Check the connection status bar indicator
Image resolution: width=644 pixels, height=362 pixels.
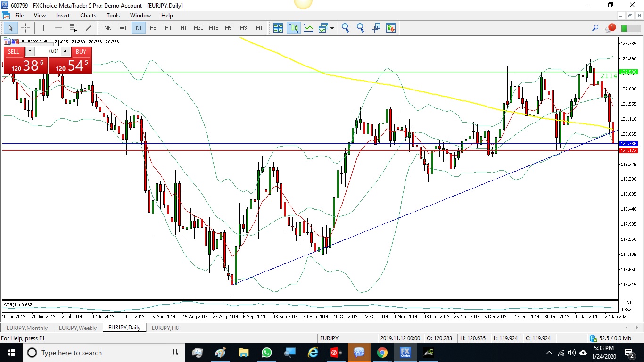tap(631, 28)
